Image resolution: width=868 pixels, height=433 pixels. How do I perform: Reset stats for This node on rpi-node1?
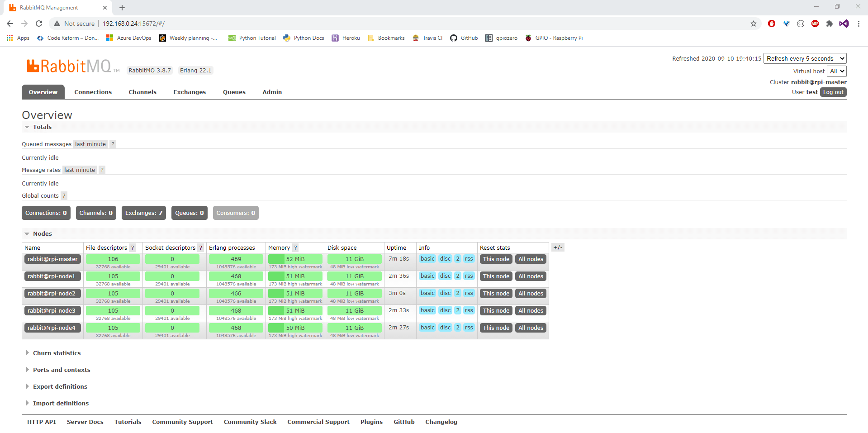pyautogui.click(x=496, y=276)
